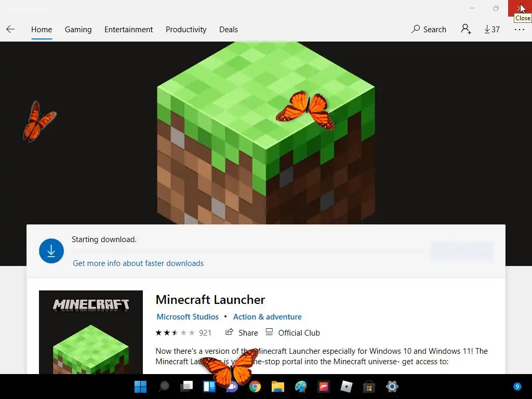Open Settings gear in taskbar
532x399 pixels.
pos(392,387)
